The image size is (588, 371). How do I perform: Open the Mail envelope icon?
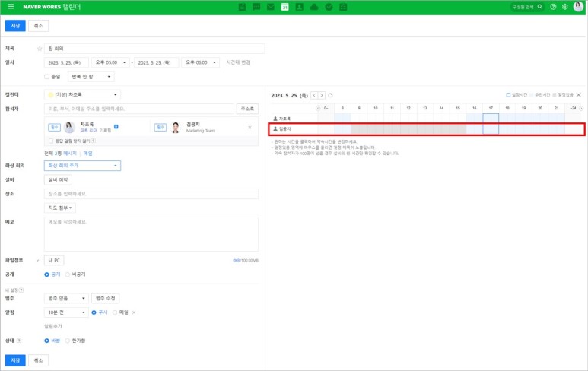coord(271,7)
